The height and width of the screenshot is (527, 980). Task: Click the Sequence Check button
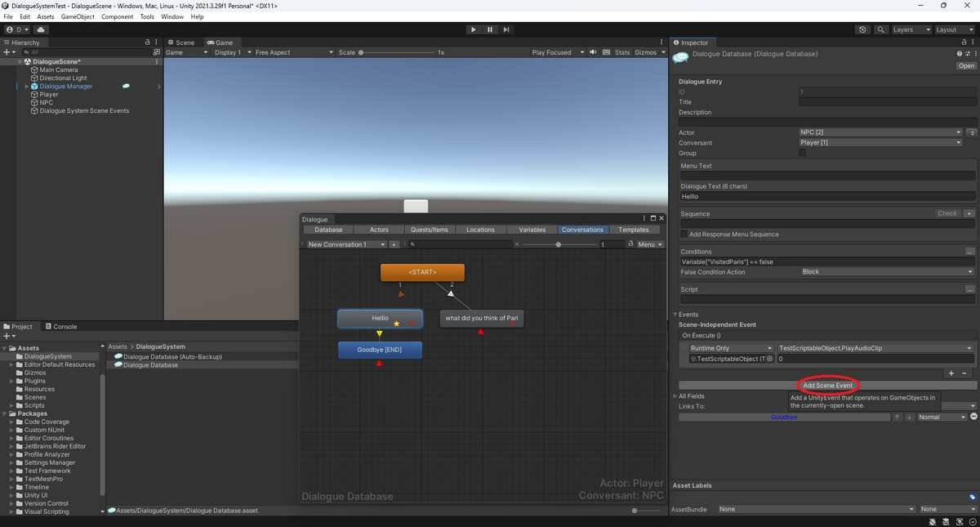pos(947,213)
